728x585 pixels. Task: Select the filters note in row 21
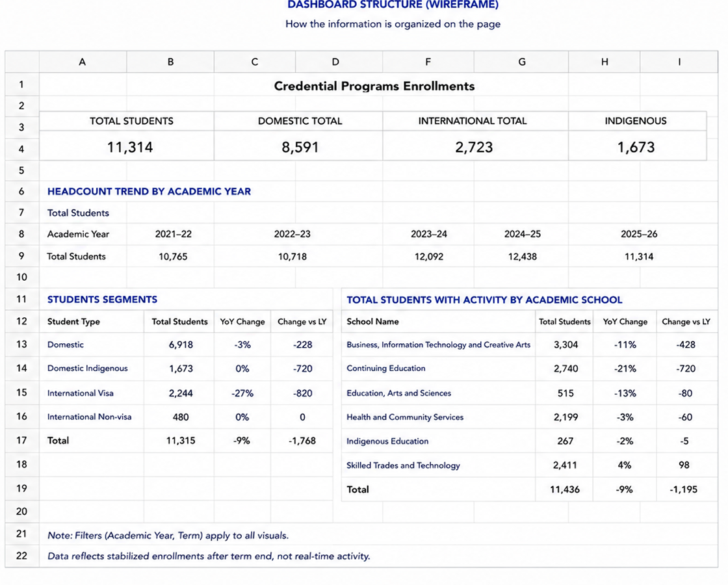(x=168, y=536)
